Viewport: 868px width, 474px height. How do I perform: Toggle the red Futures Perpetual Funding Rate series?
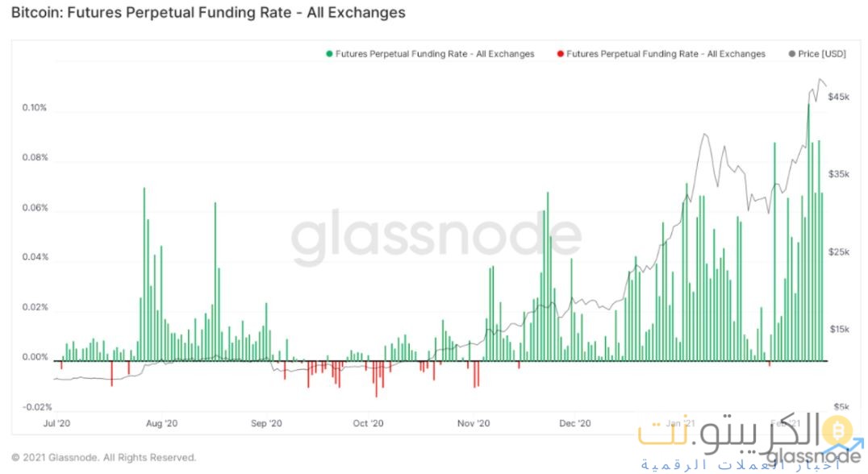pos(666,54)
